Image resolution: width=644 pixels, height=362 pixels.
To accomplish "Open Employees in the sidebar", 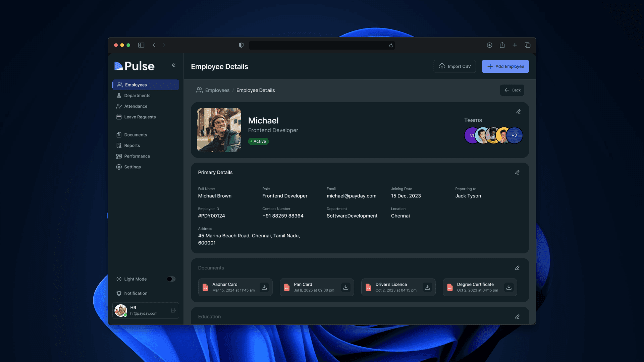I will click(x=146, y=85).
